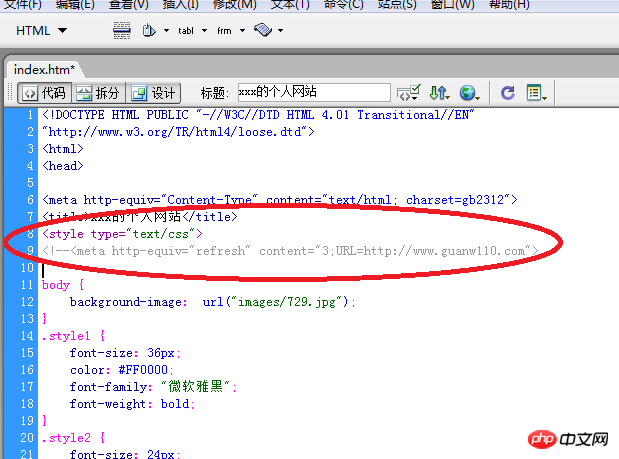Click the tabl table insert icon

tap(186, 31)
